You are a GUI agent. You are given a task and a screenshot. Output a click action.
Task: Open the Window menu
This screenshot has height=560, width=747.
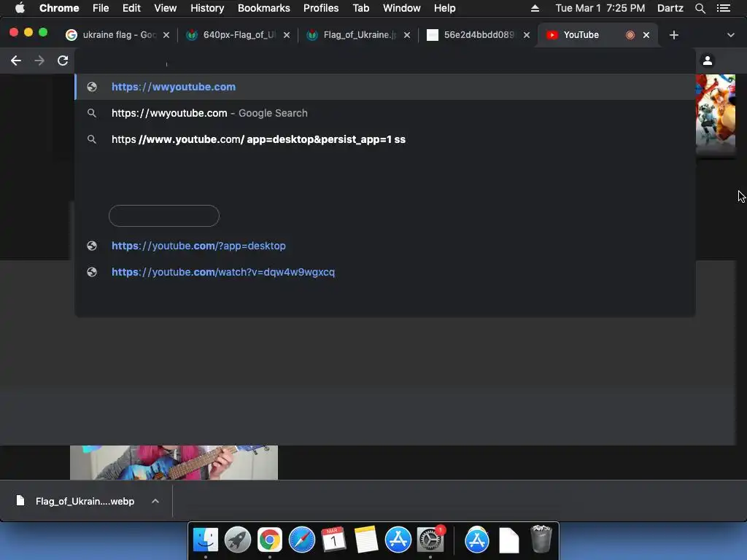point(402,8)
